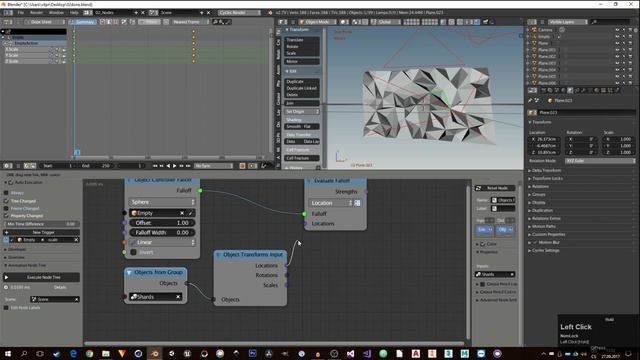Toggle the Always checkbox

[x=6, y=193]
